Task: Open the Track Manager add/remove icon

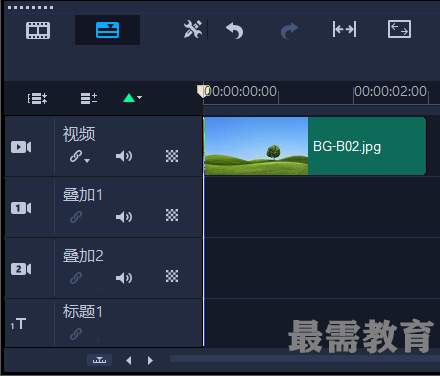Action: [89, 98]
